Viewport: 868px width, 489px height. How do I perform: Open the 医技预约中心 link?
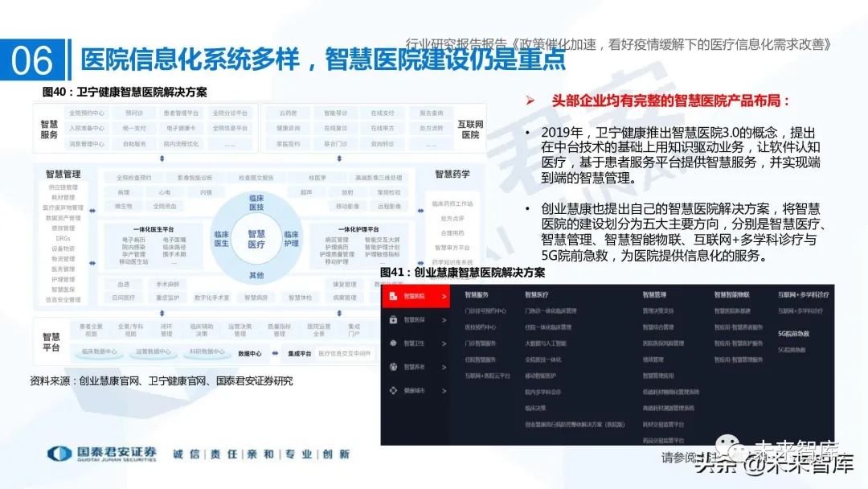click(x=481, y=327)
